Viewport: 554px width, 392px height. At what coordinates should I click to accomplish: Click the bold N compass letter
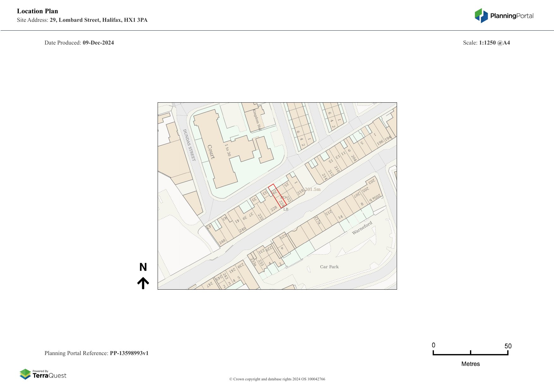coord(143,267)
